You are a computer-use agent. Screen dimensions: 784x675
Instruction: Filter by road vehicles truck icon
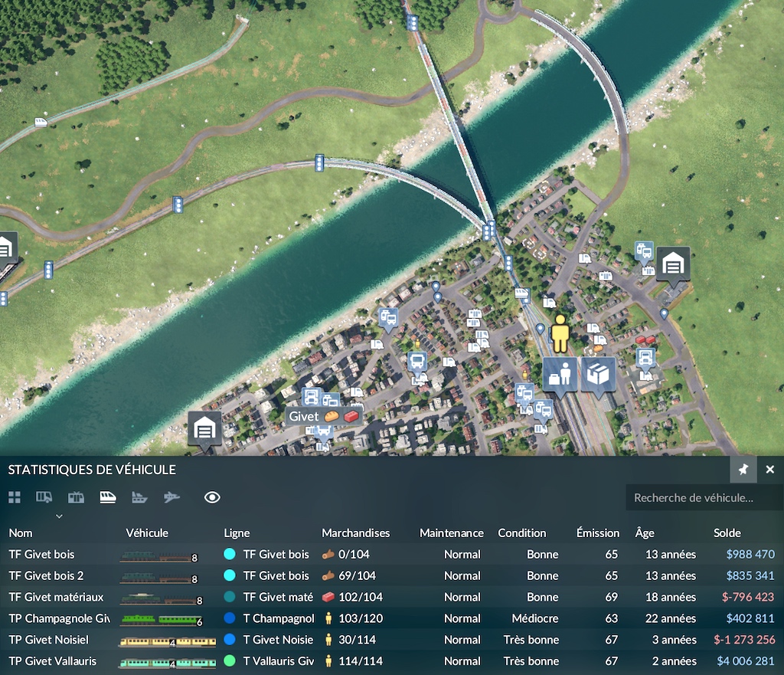tap(44, 497)
